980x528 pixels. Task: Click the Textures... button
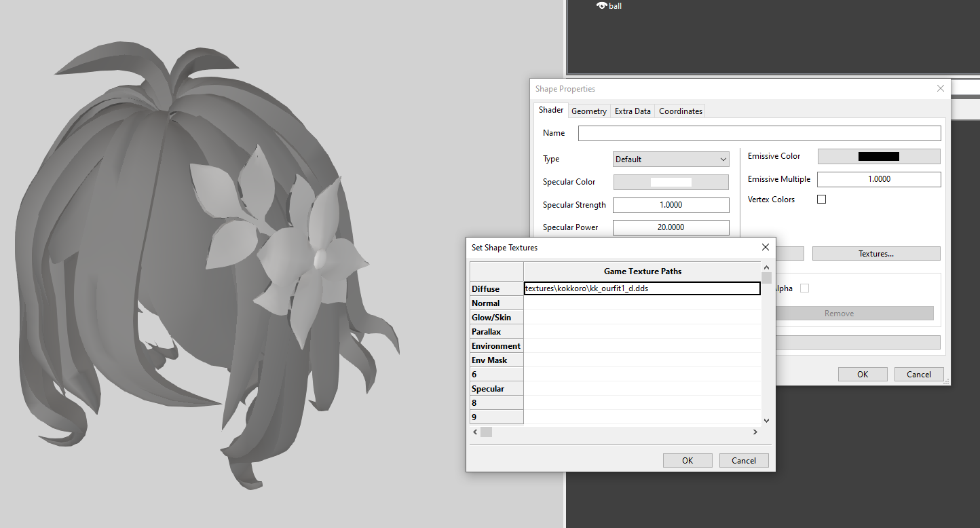pyautogui.click(x=876, y=253)
